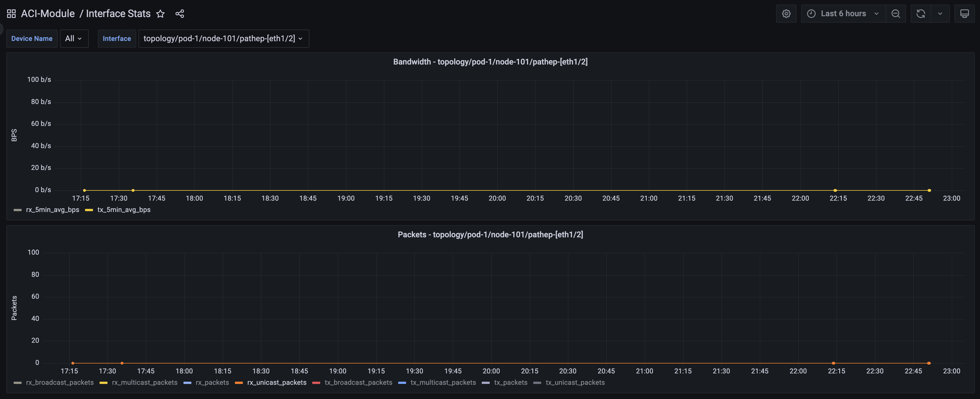Star this dashboard as favorite

[x=161, y=14]
